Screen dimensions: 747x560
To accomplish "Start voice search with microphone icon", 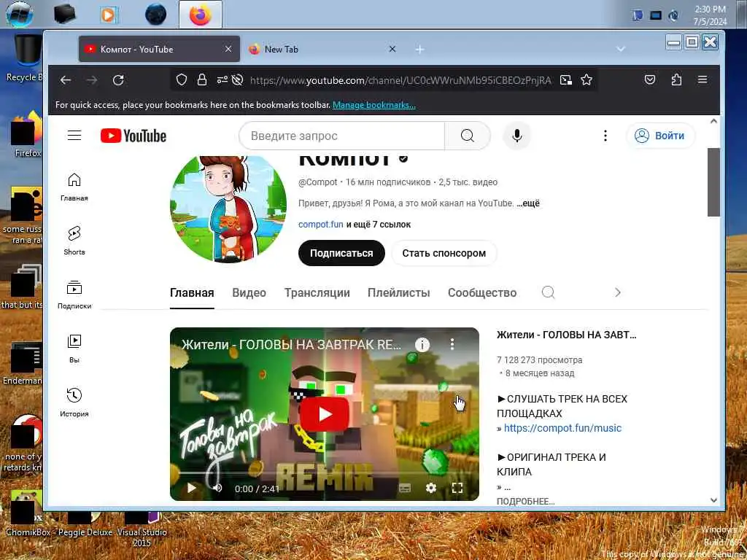I will click(517, 136).
